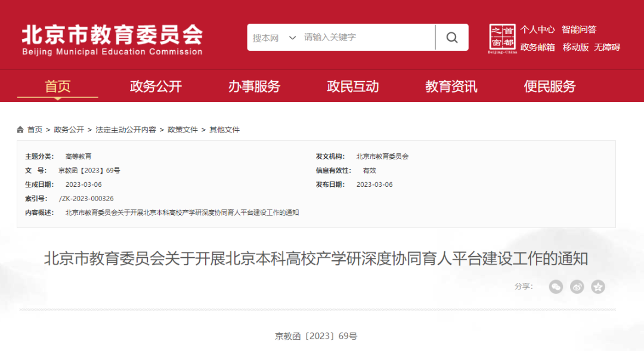
Task: Navigate to 便民服务 menu
Action: coord(549,87)
